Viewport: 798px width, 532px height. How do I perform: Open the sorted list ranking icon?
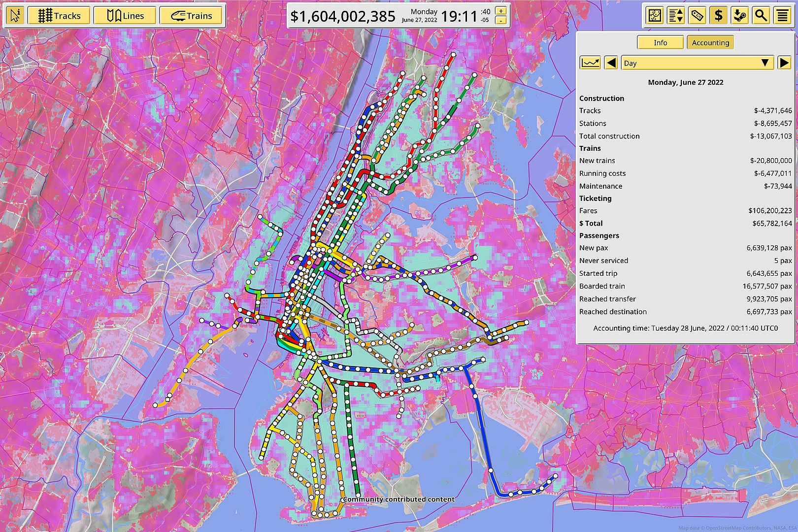[x=676, y=16]
